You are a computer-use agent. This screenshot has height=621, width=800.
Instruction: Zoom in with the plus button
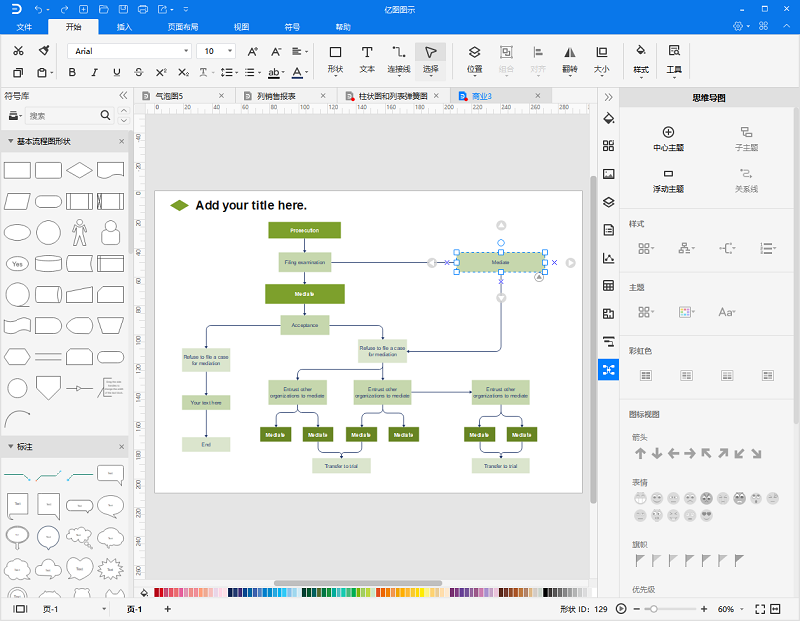[x=704, y=609]
